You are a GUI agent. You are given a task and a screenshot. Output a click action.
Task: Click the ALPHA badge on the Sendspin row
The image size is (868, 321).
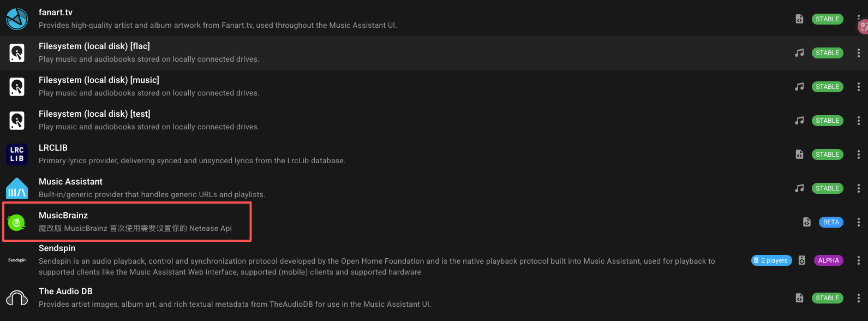point(829,260)
